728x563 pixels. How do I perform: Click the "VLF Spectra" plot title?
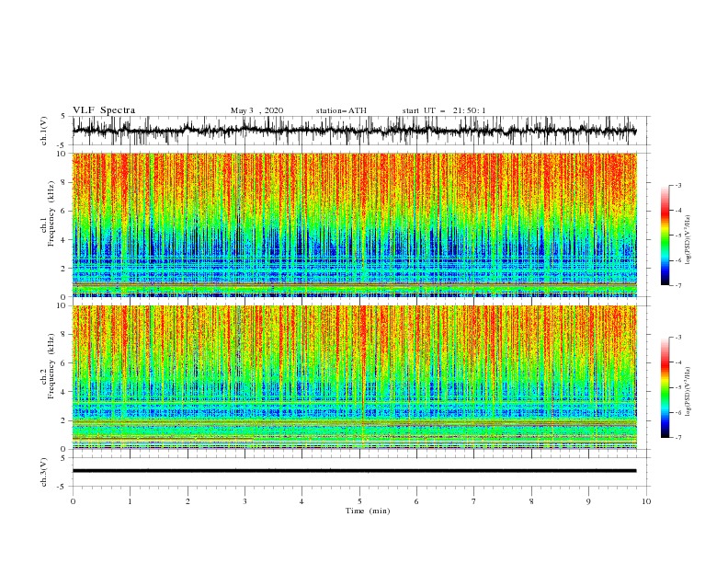(104, 110)
